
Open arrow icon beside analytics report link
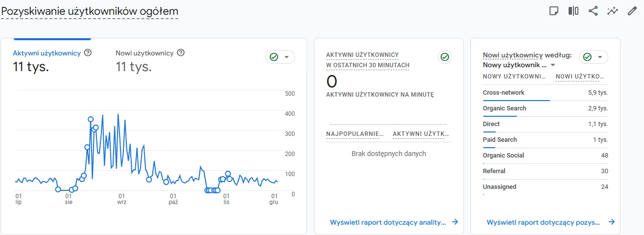455,222
